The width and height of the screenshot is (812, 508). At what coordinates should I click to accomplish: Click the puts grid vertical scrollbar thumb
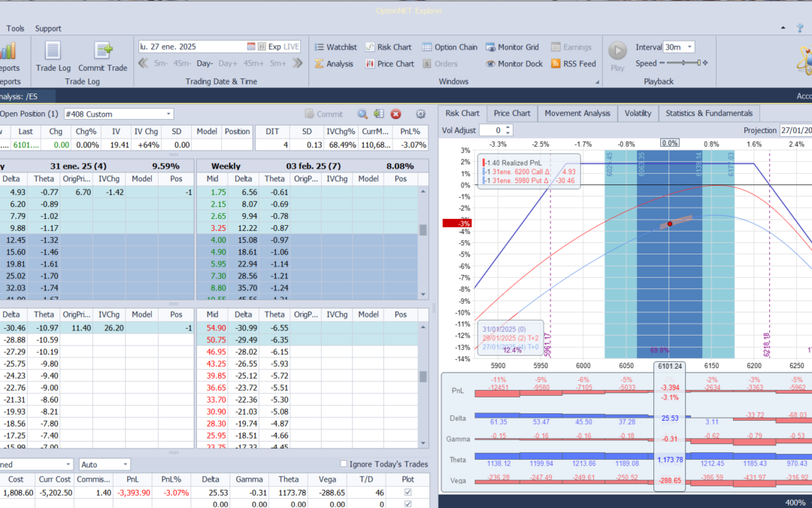(x=423, y=376)
